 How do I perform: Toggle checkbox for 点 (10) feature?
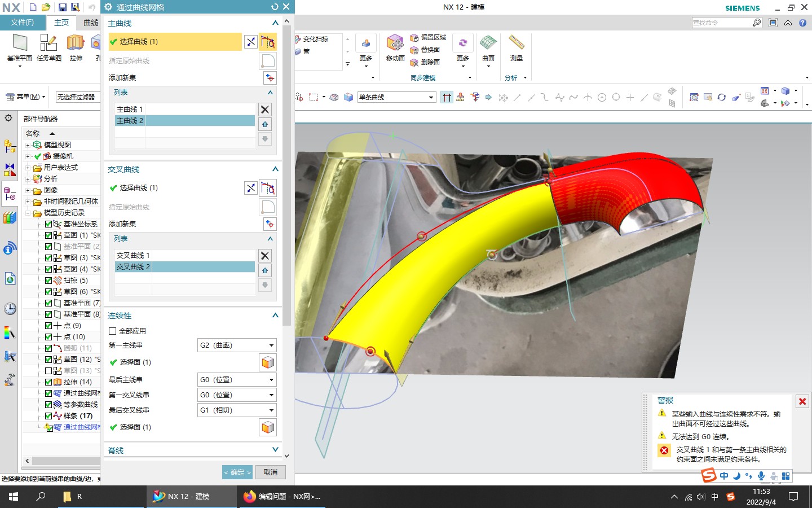click(48, 337)
